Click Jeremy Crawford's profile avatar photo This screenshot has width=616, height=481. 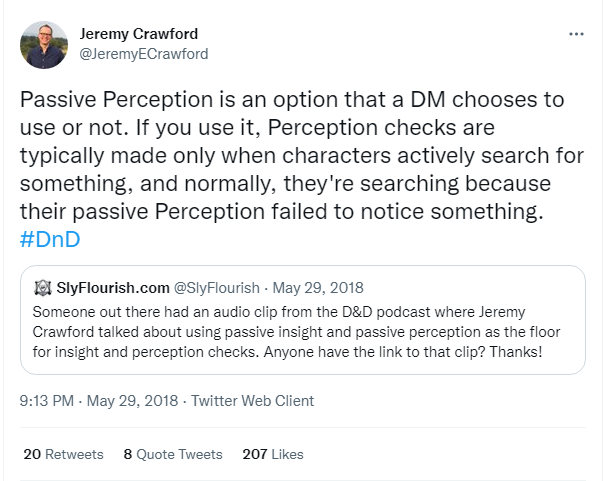coord(47,44)
